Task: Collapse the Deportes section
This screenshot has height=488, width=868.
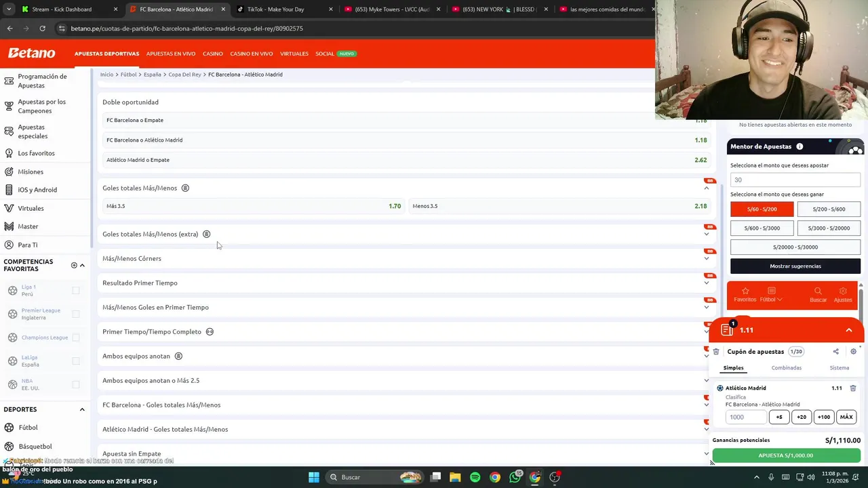Action: (x=82, y=409)
